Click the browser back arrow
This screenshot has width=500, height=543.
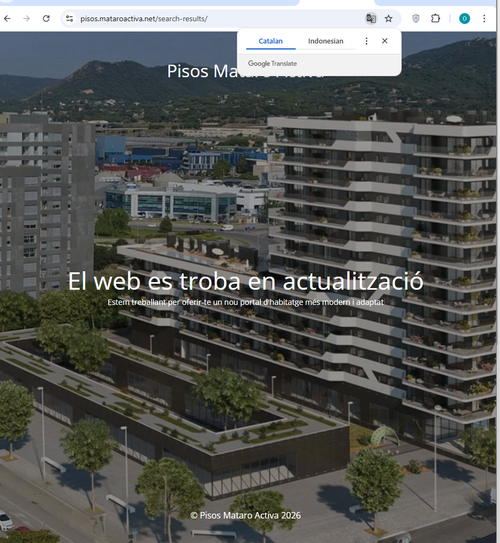coord(7,19)
